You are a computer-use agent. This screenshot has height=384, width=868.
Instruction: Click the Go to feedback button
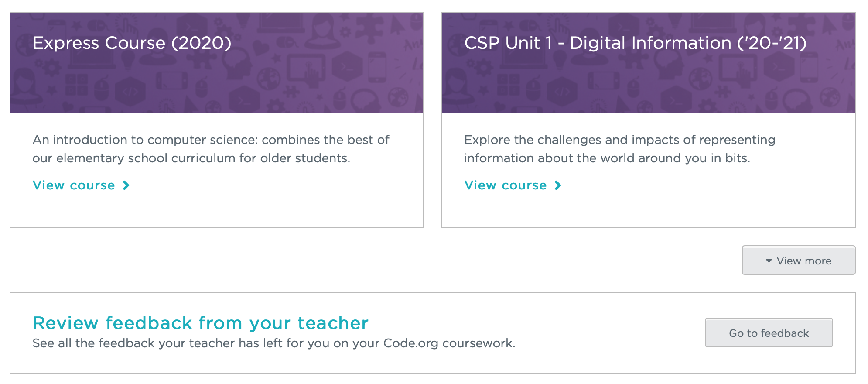tap(769, 333)
